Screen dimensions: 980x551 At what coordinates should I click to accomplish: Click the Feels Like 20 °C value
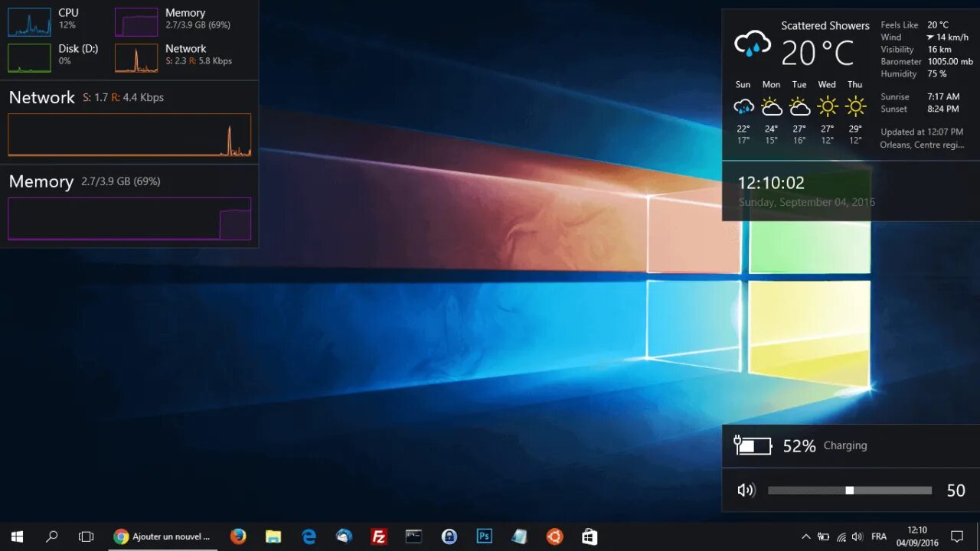click(x=938, y=25)
